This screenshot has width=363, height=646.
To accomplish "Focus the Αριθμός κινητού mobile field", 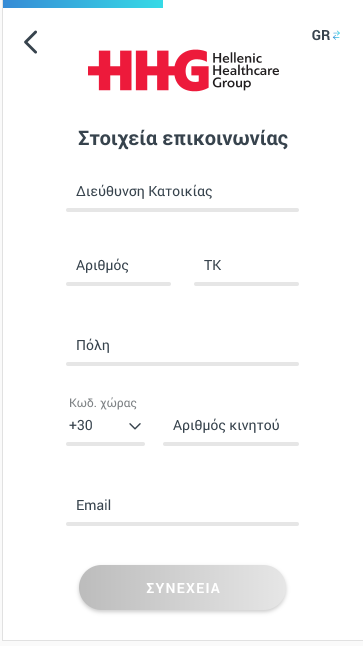I will (x=231, y=430).
